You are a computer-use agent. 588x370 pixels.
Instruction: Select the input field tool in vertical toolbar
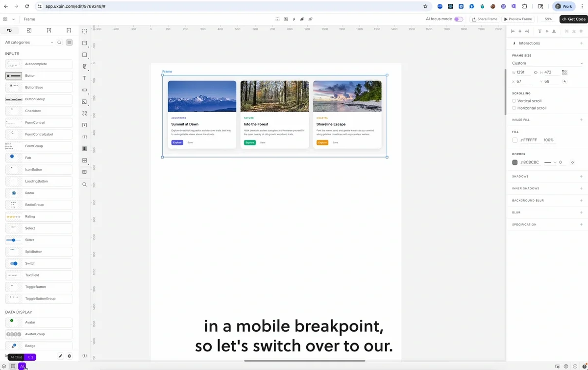(84, 90)
